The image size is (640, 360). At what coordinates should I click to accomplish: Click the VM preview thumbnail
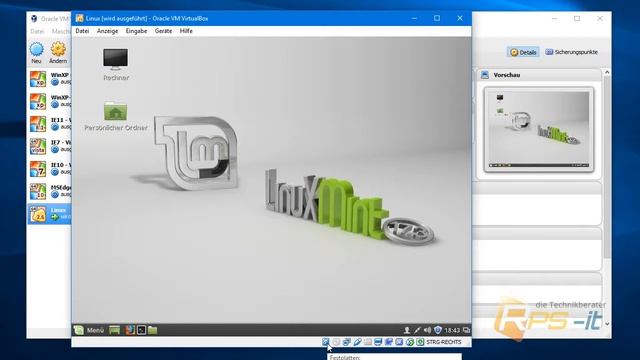[x=539, y=129]
